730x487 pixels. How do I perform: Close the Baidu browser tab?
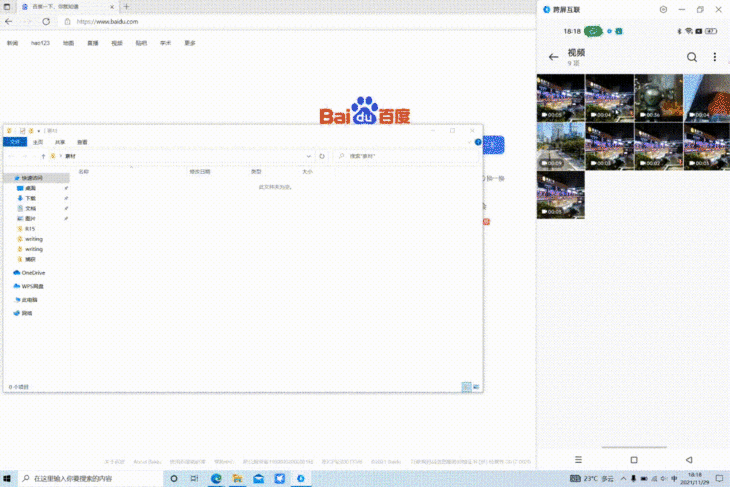click(112, 7)
